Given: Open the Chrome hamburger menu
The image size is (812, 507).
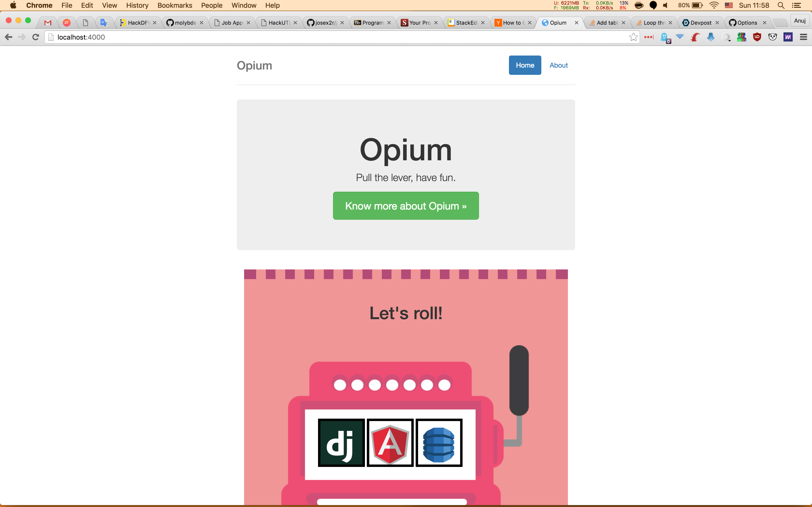Looking at the screenshot, I should tap(803, 37).
